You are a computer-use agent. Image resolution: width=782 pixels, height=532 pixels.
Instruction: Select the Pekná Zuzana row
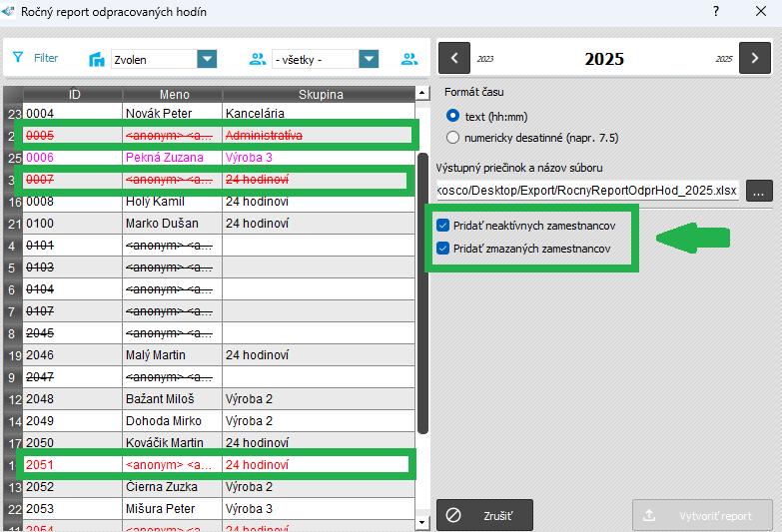click(170, 158)
